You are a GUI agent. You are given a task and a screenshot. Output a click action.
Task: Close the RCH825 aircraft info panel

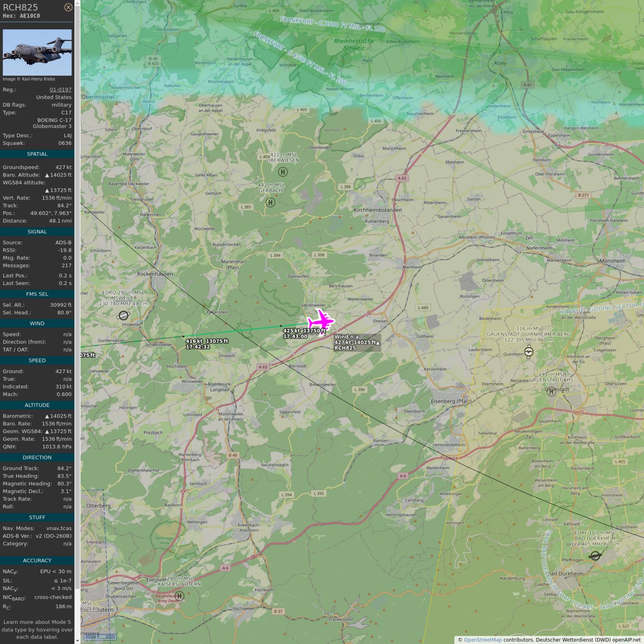[x=68, y=7]
